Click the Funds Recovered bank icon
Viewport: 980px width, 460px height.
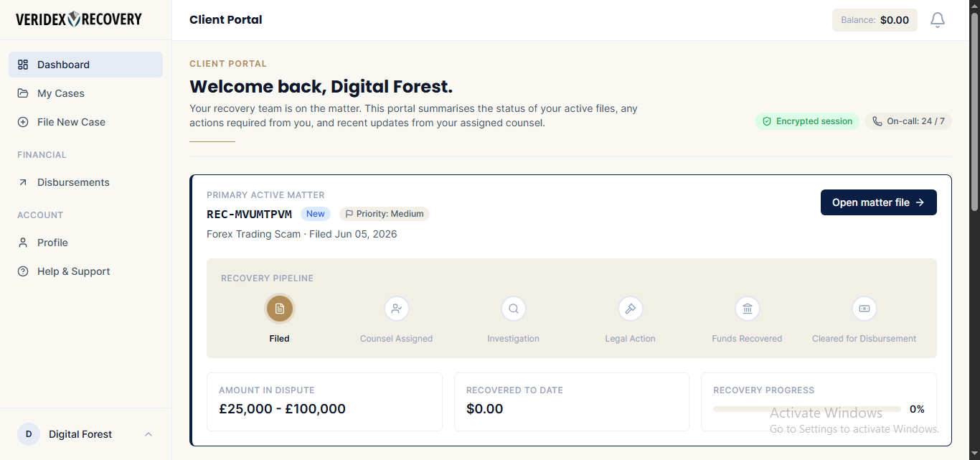click(748, 309)
